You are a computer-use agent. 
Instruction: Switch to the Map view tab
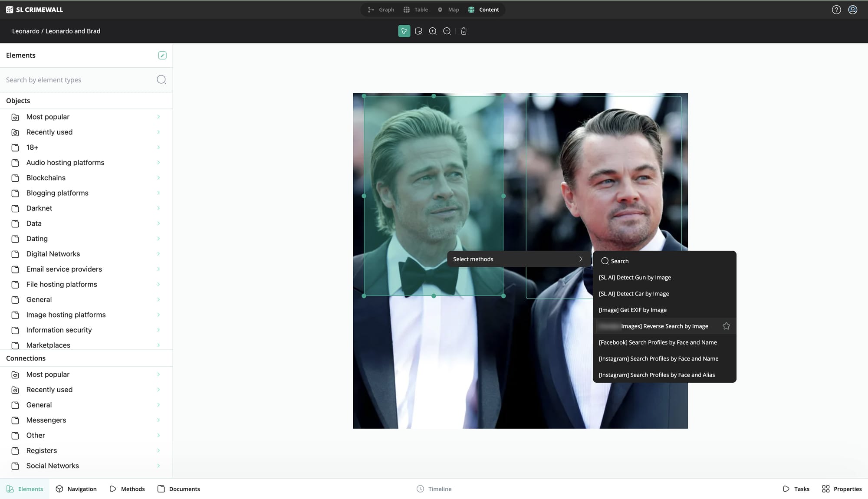pos(448,10)
